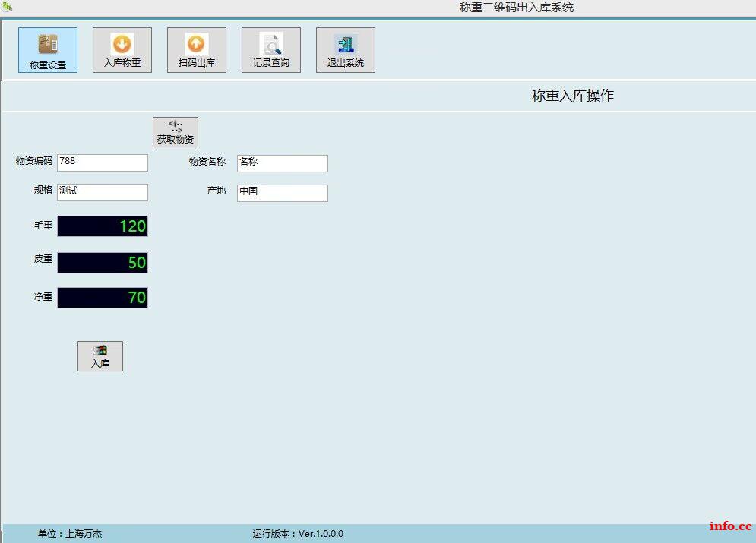Click the window title 称重二维码出入库系统

click(517, 8)
